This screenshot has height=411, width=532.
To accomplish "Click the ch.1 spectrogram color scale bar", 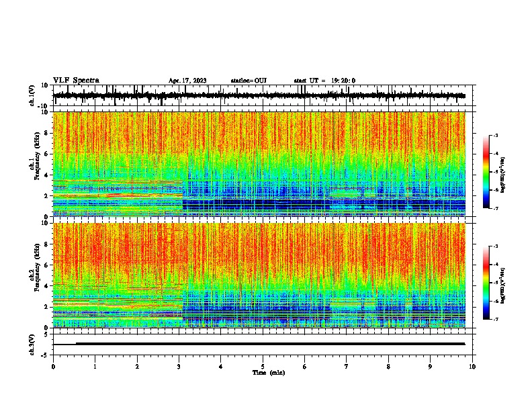I will tap(486, 172).
